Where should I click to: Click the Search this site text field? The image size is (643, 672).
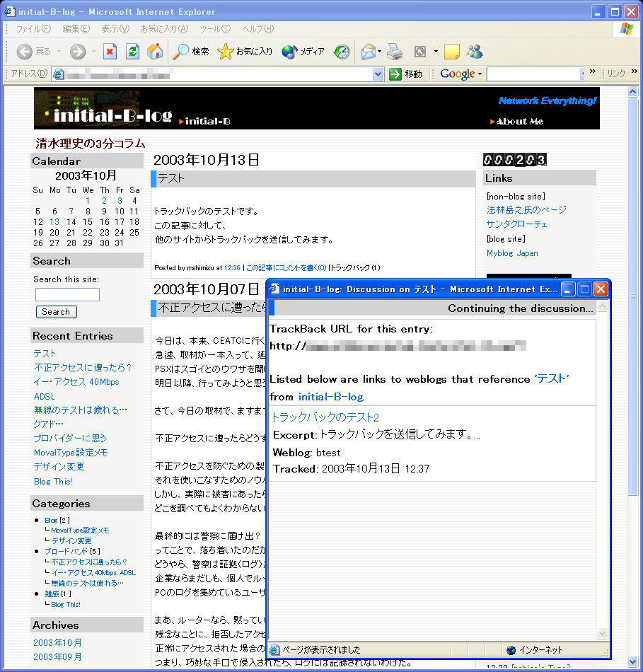[x=67, y=294]
